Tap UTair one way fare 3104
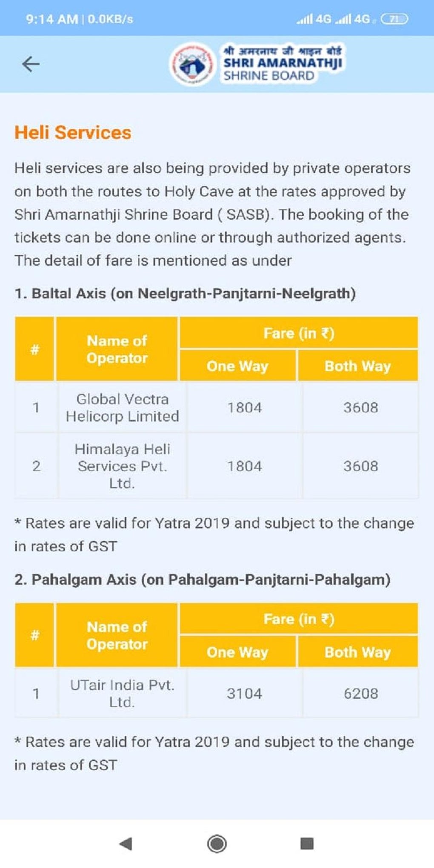The height and width of the screenshot is (868, 434). (244, 694)
